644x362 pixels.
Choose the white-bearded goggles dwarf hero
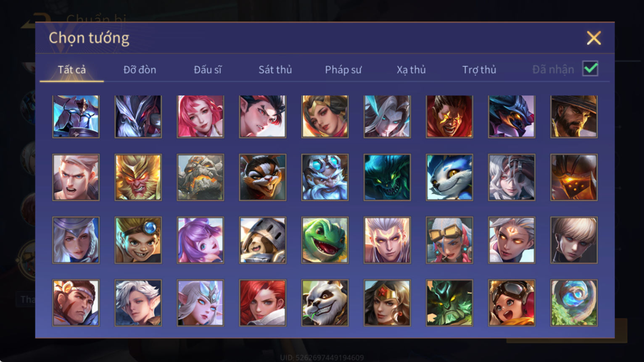(x=325, y=177)
